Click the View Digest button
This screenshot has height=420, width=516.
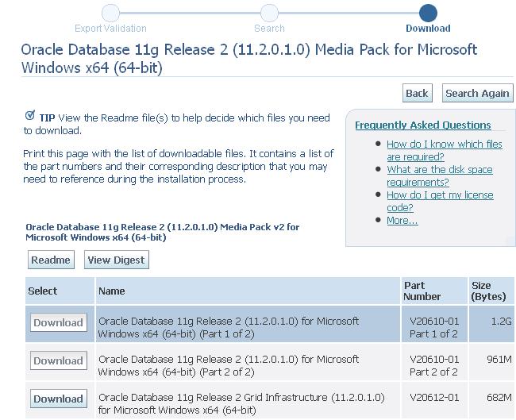(117, 260)
